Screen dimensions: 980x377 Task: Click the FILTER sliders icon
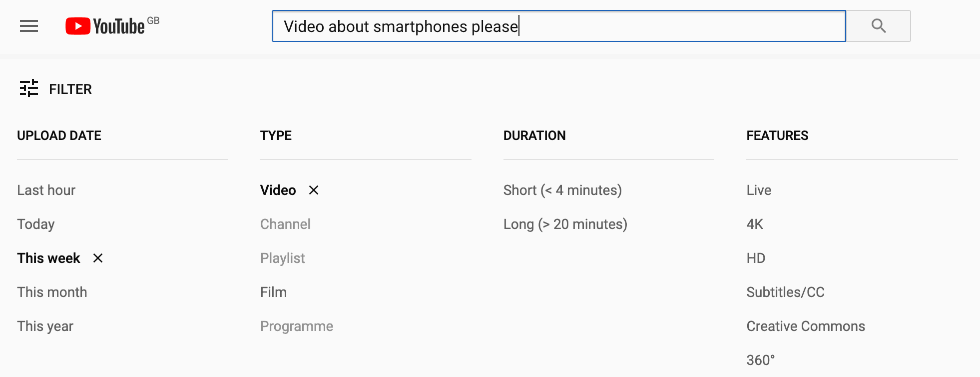(28, 89)
